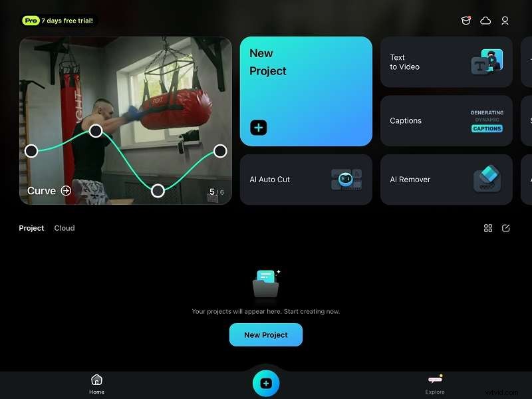Image resolution: width=532 pixels, height=399 pixels.
Task: Select the Captions feature
Action: 446,121
